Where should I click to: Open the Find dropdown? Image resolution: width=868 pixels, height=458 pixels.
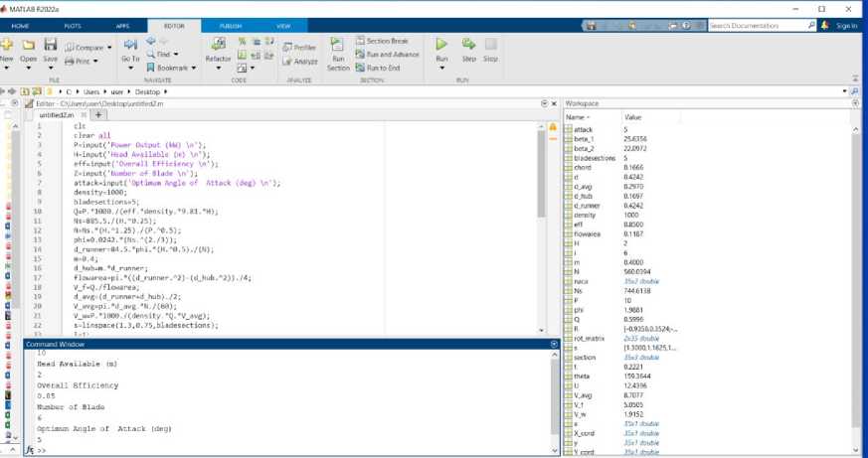click(167, 55)
